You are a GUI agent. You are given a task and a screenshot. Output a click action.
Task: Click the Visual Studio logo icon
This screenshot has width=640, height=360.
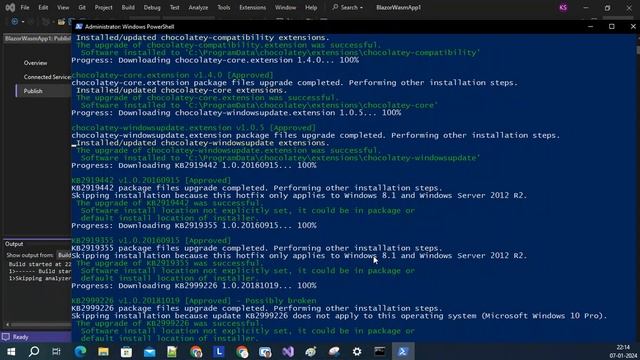pyautogui.click(x=10, y=7)
